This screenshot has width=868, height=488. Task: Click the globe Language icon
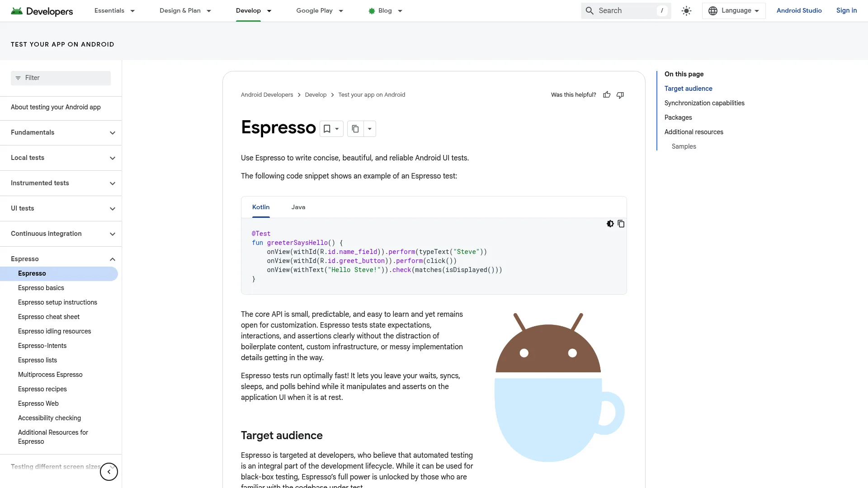(713, 11)
